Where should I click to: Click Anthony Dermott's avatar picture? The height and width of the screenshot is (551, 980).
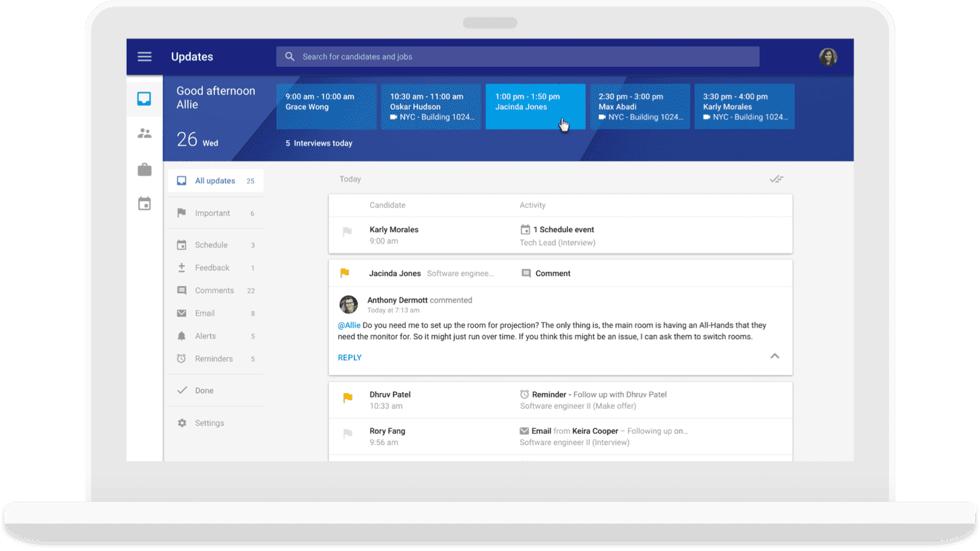tap(348, 305)
